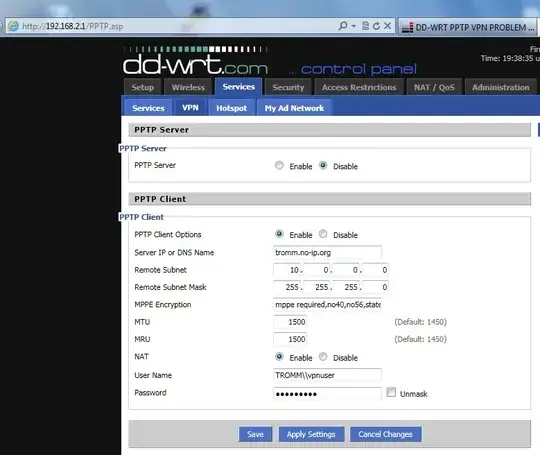Open the Setup main tab
The height and width of the screenshot is (455, 540).
click(143, 87)
